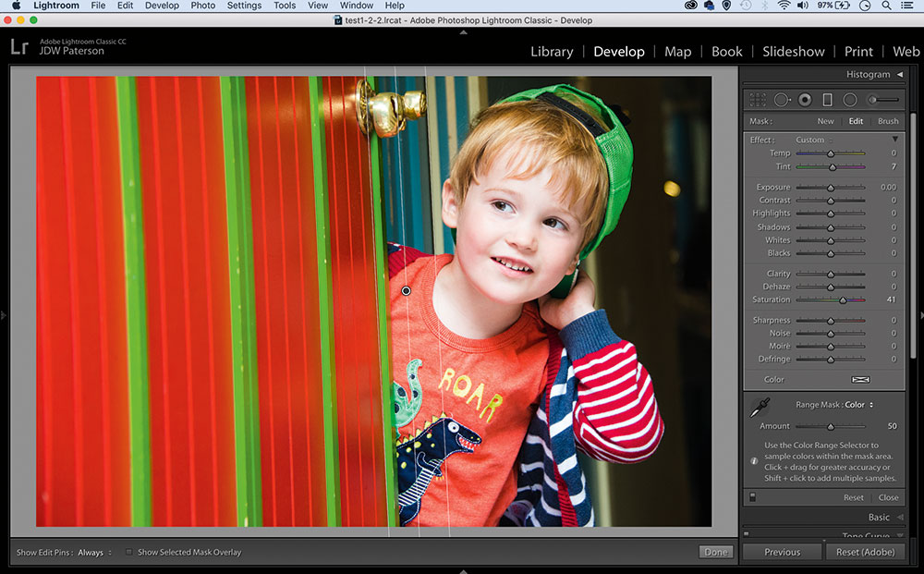Open the File menu
This screenshot has width=924, height=574.
pyautogui.click(x=98, y=6)
